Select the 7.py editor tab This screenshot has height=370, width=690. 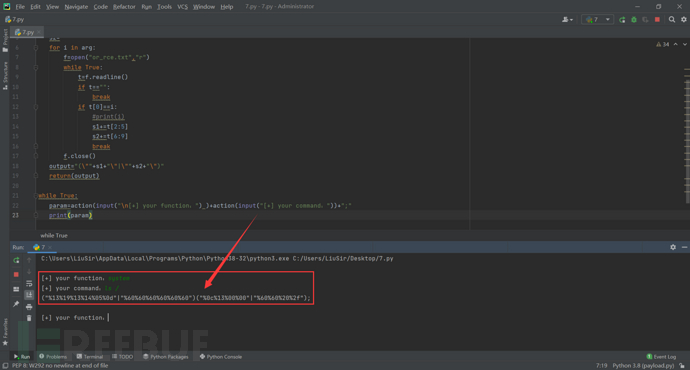pos(26,32)
